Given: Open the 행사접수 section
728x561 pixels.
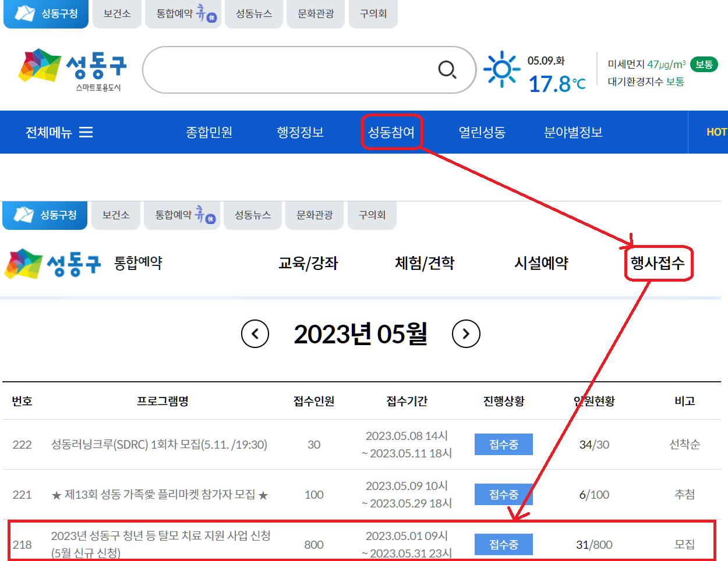Looking at the screenshot, I should click(658, 263).
